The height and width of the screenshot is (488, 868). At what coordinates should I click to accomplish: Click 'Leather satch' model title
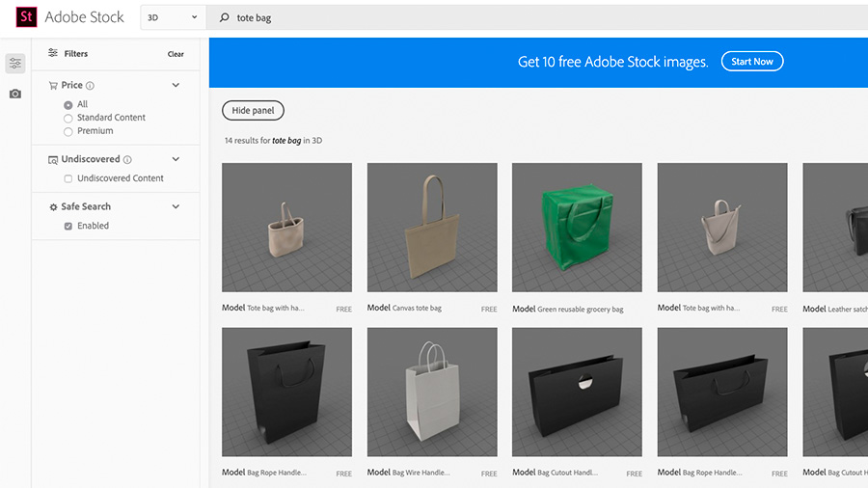(x=848, y=310)
